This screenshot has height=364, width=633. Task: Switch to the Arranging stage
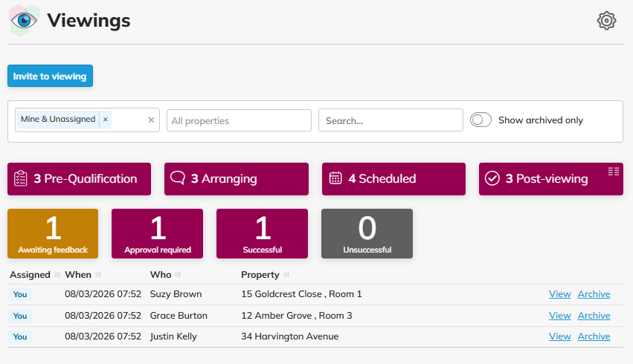pos(236,179)
